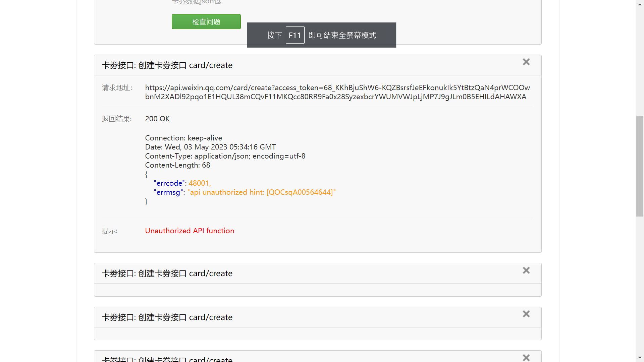Click the errcode value 48001
Image resolution: width=644 pixels, height=362 pixels.
click(199, 183)
